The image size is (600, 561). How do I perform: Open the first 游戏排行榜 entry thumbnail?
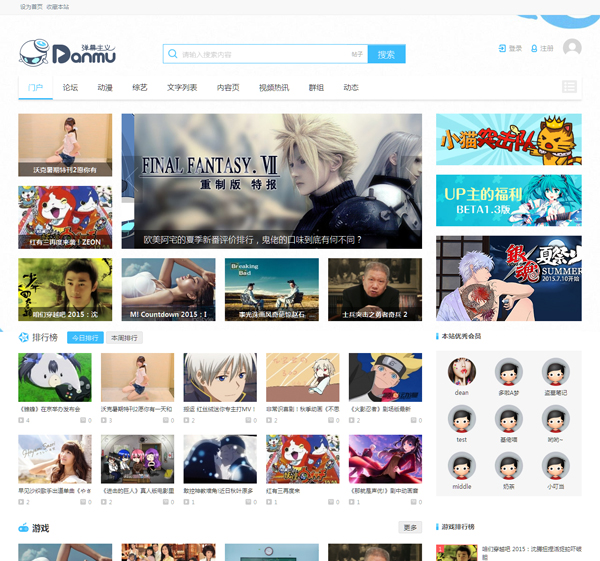click(457, 553)
